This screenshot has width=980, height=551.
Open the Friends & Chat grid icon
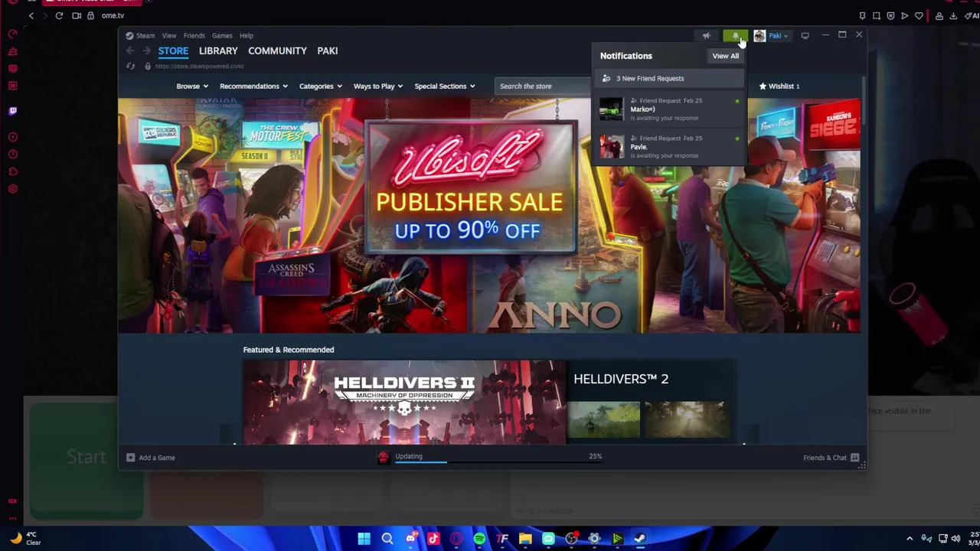[x=855, y=458]
